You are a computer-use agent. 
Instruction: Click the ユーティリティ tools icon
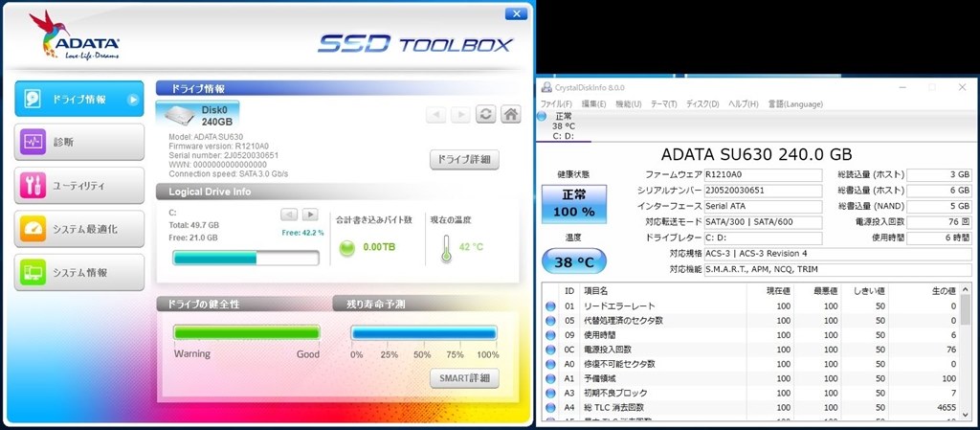coord(33,186)
